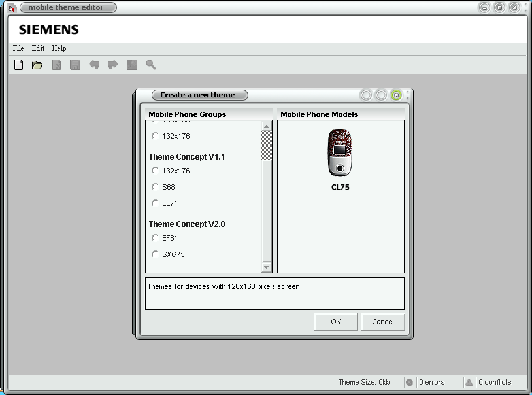
Task: Click the conflicts warning triangle icon
Action: (469, 383)
